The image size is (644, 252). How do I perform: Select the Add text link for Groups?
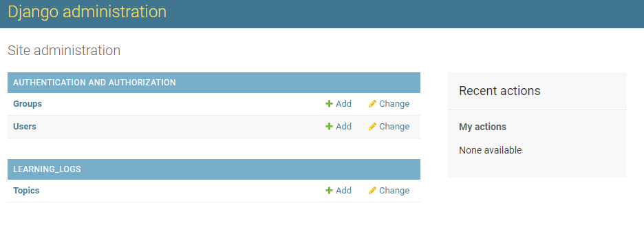(x=344, y=104)
